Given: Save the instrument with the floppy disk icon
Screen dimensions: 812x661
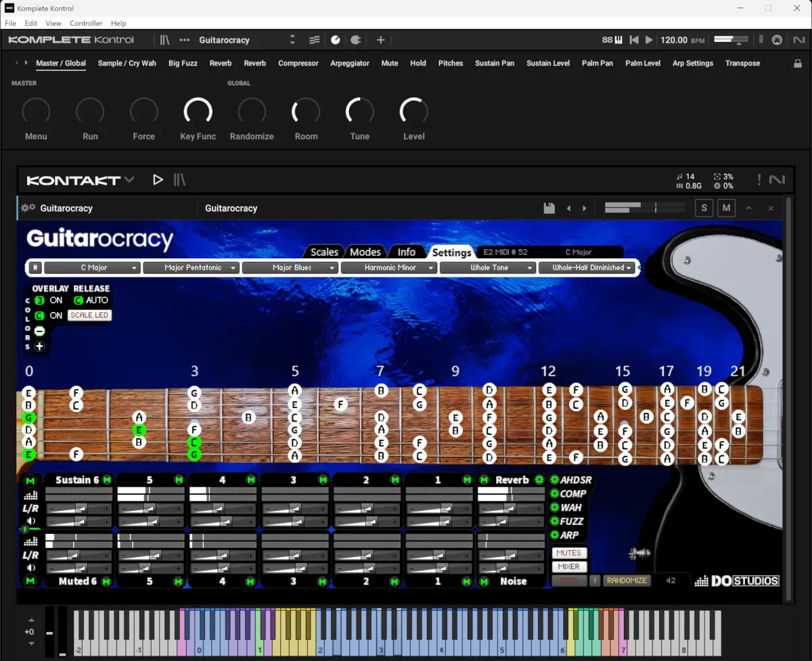Looking at the screenshot, I should 549,208.
